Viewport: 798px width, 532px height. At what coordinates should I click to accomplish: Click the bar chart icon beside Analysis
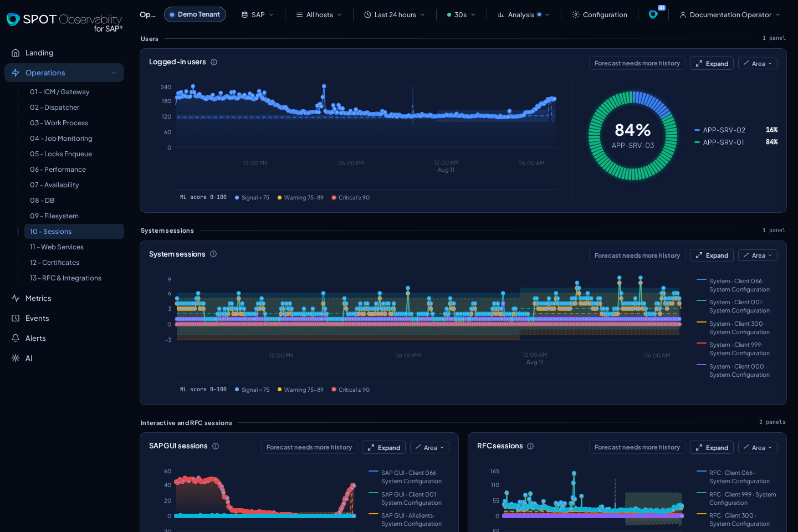coord(501,15)
